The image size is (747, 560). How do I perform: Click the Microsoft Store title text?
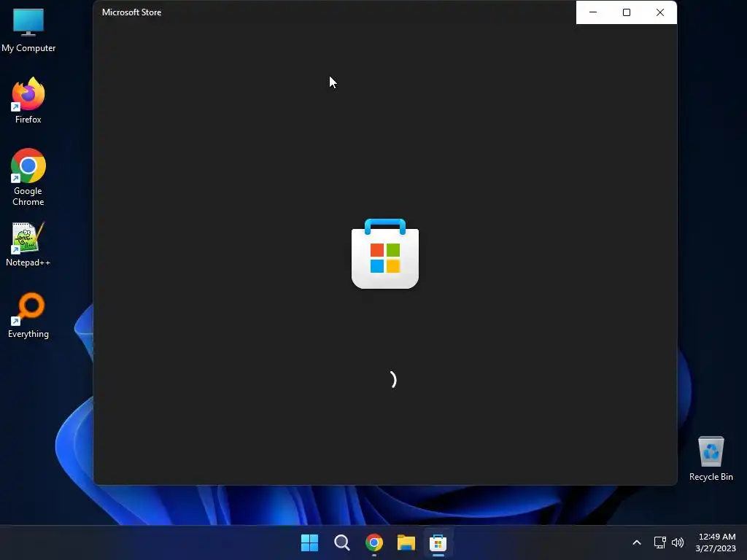pyautogui.click(x=131, y=12)
